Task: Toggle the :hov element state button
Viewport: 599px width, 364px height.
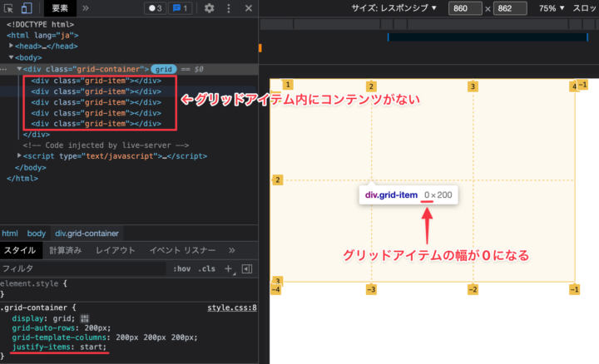Action: pos(182,268)
